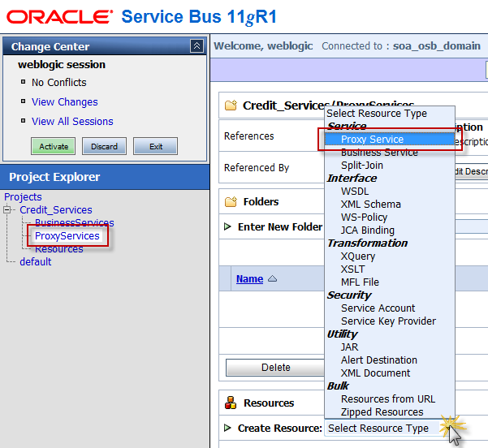
Task: Click the Activate button
Action: click(x=54, y=146)
